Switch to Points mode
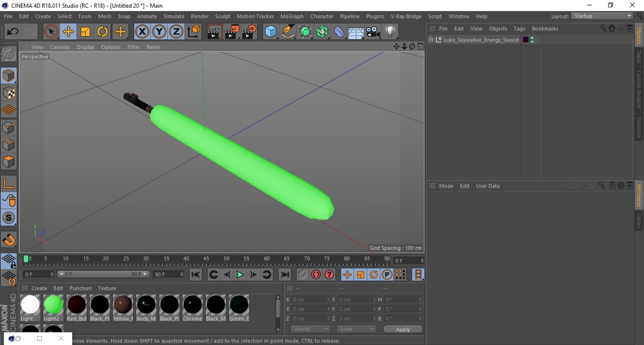The width and height of the screenshot is (644, 345). (x=9, y=128)
